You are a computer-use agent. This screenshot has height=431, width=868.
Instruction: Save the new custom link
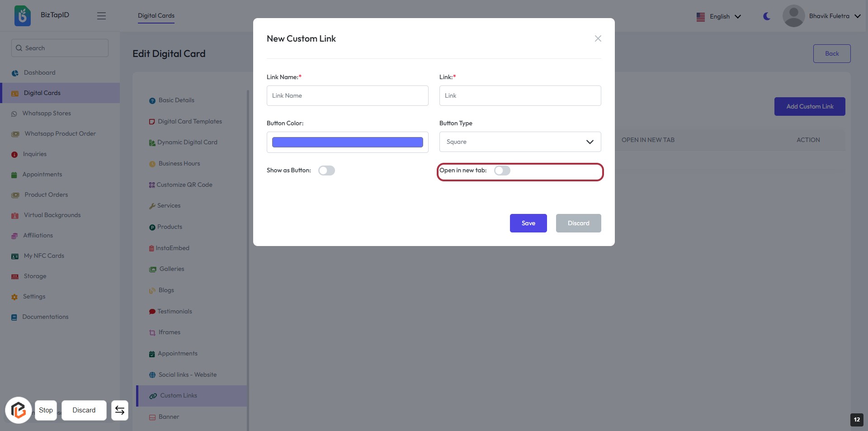(x=528, y=223)
